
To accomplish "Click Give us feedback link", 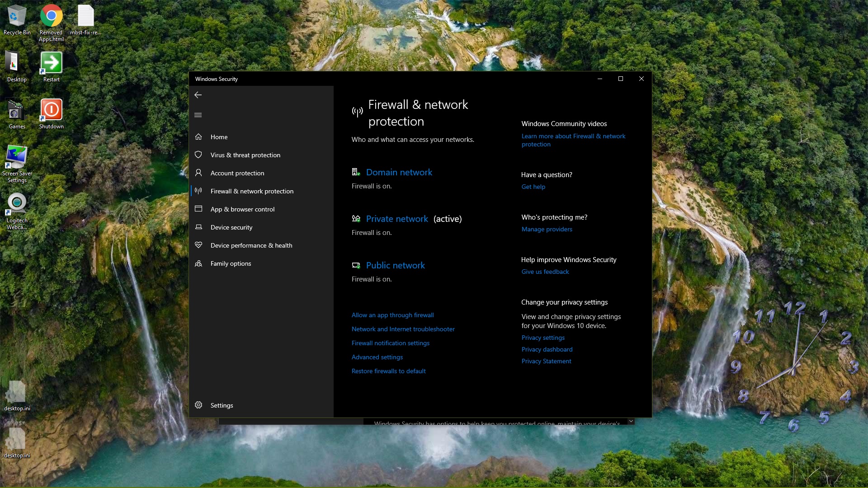I will (x=545, y=272).
